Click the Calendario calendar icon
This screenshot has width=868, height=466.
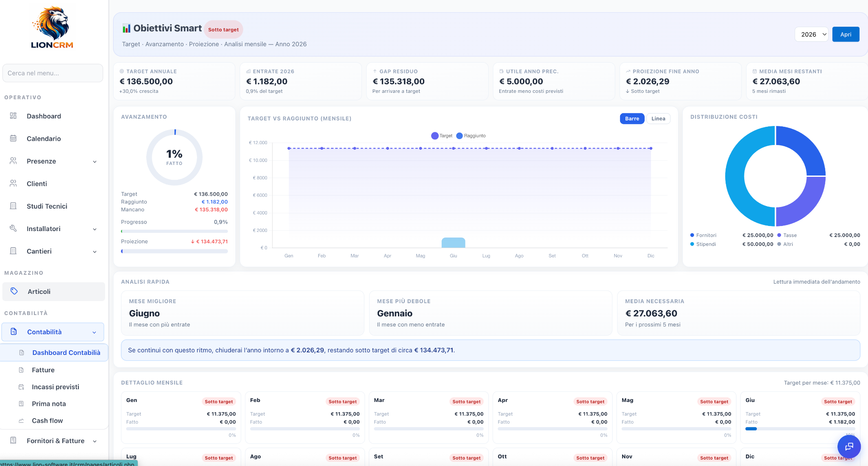13,138
